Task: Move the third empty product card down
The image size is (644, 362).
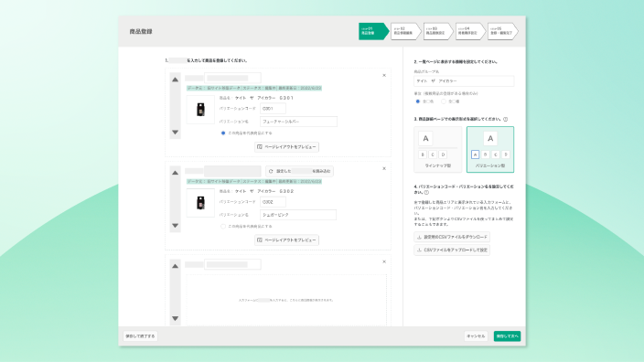Action: click(176, 318)
